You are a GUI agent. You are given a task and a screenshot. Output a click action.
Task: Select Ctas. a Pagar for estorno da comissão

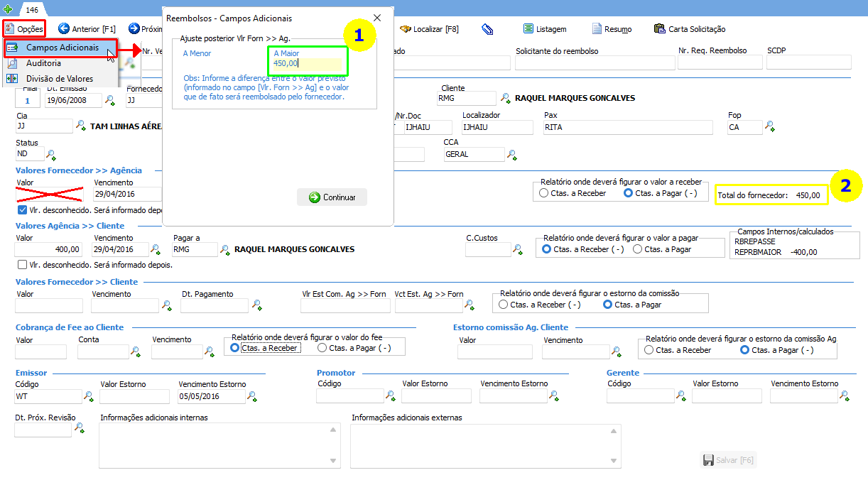click(x=607, y=305)
